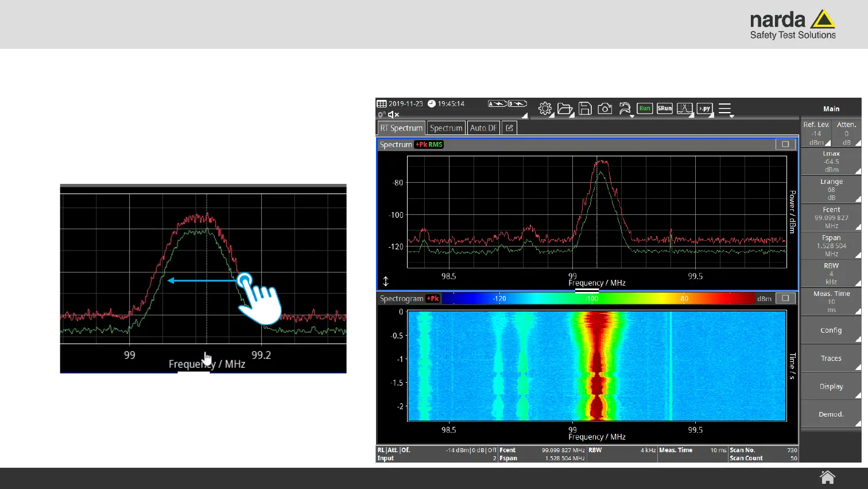868x489 pixels.
Task: Switch to the RT Spectrum tab
Action: click(401, 128)
